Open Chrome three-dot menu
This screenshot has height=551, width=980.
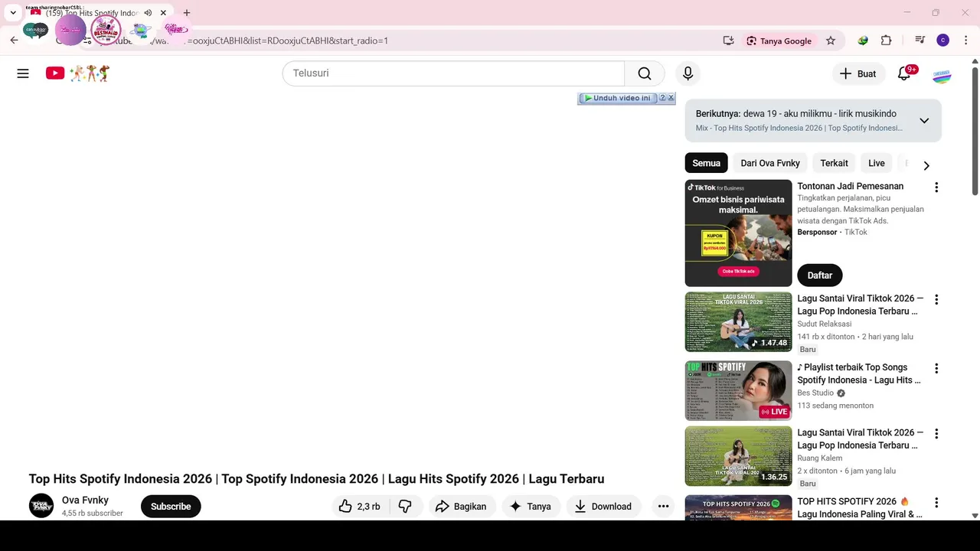966,41
